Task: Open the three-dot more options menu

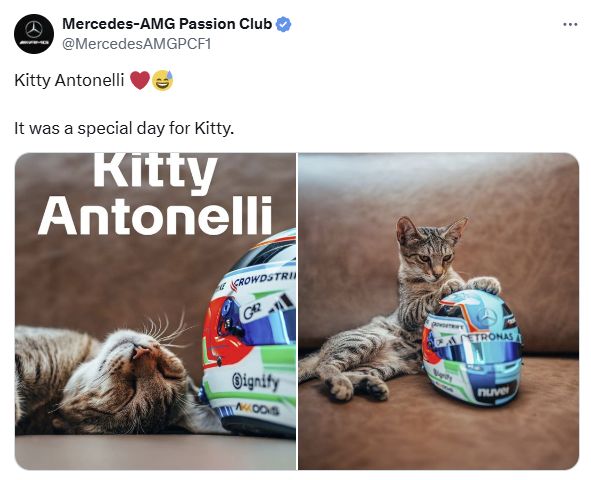Action: [x=570, y=25]
